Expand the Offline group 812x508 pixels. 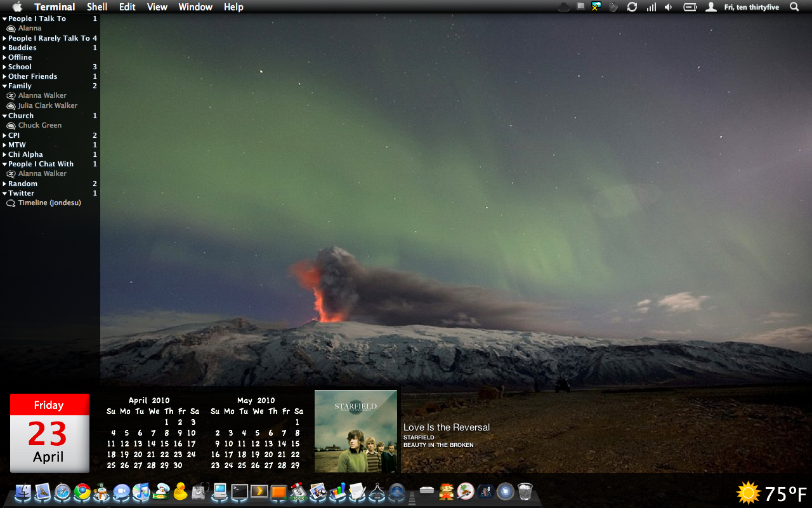pos(4,57)
